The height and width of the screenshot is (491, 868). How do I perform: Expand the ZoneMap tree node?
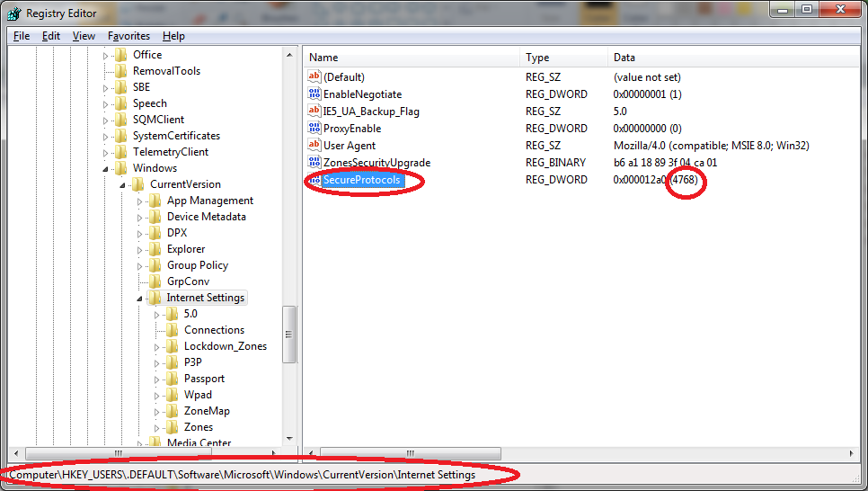pyautogui.click(x=156, y=412)
